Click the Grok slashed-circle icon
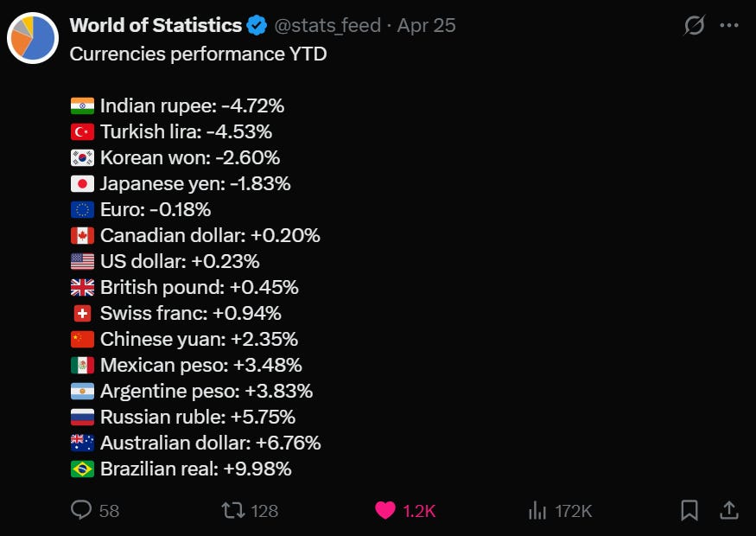The image size is (756, 536). 695,25
